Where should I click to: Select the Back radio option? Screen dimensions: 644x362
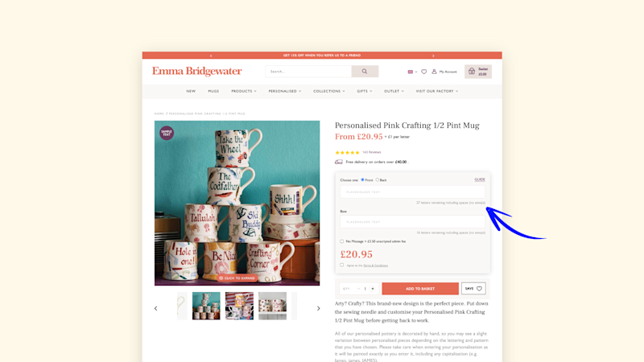pos(378,179)
